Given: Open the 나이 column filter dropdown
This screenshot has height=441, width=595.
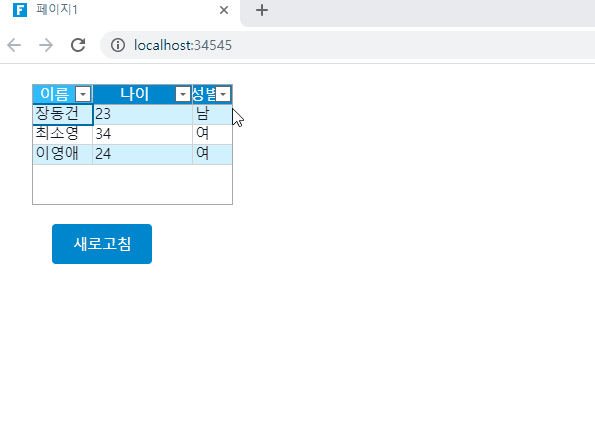Looking at the screenshot, I should click(183, 94).
